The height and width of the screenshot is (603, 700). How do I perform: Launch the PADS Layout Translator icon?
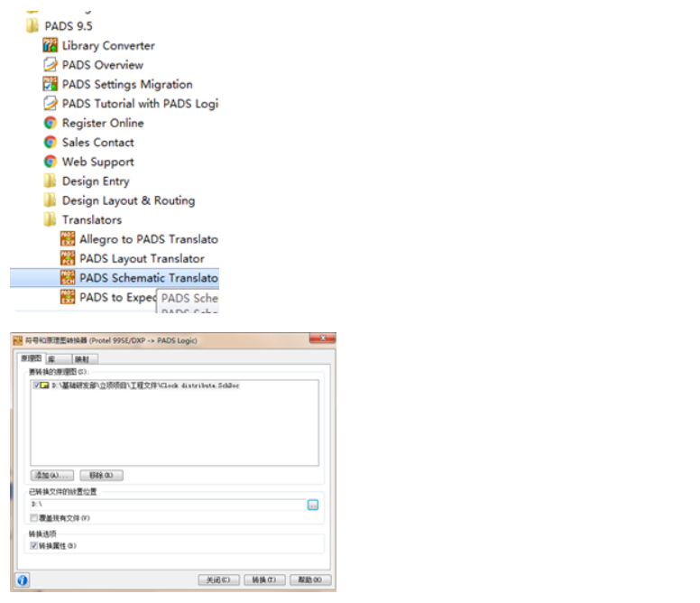68,258
